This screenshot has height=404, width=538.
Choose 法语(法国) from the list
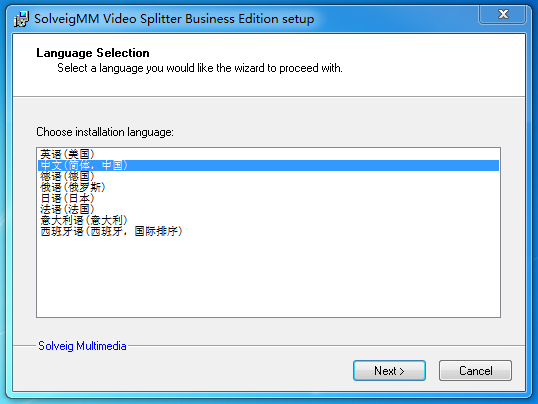(x=268, y=209)
